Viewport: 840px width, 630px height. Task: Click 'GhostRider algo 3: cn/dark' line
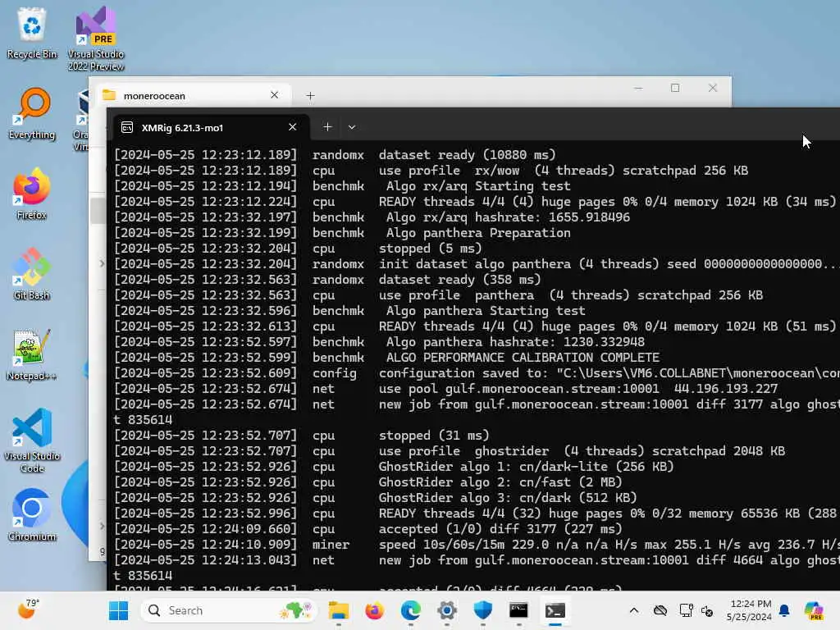click(508, 498)
